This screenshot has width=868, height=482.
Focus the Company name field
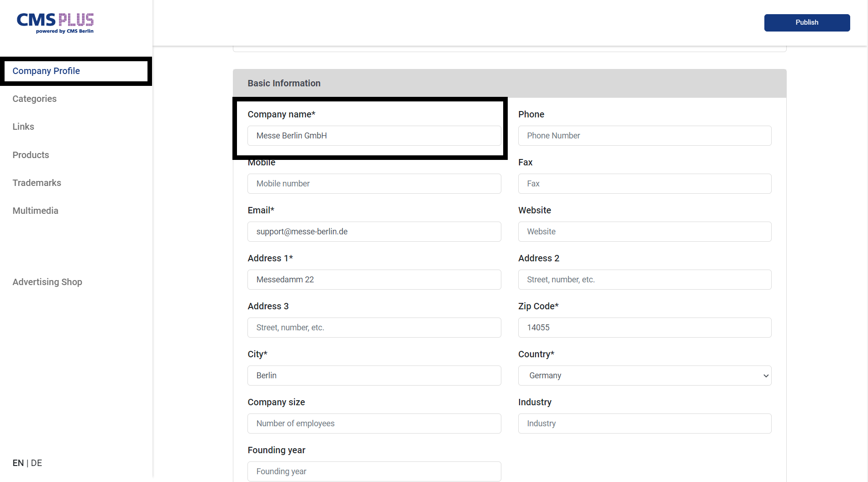tap(374, 136)
